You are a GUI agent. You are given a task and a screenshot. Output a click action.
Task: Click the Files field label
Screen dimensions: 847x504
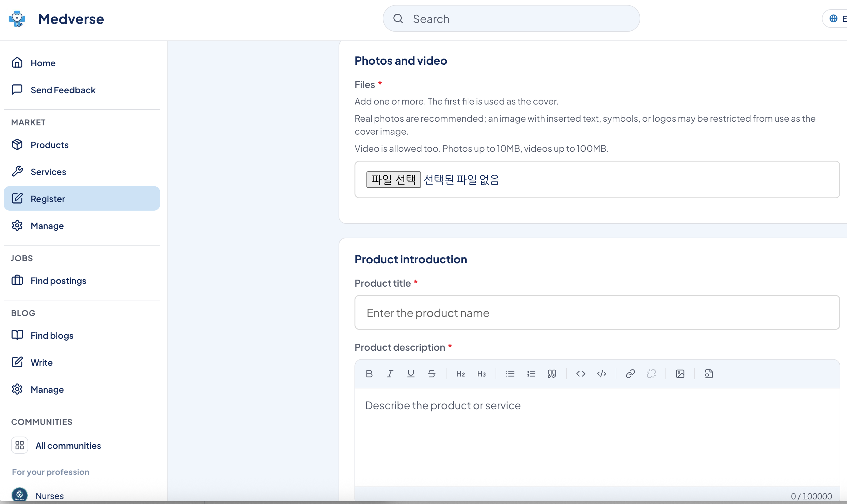(365, 84)
